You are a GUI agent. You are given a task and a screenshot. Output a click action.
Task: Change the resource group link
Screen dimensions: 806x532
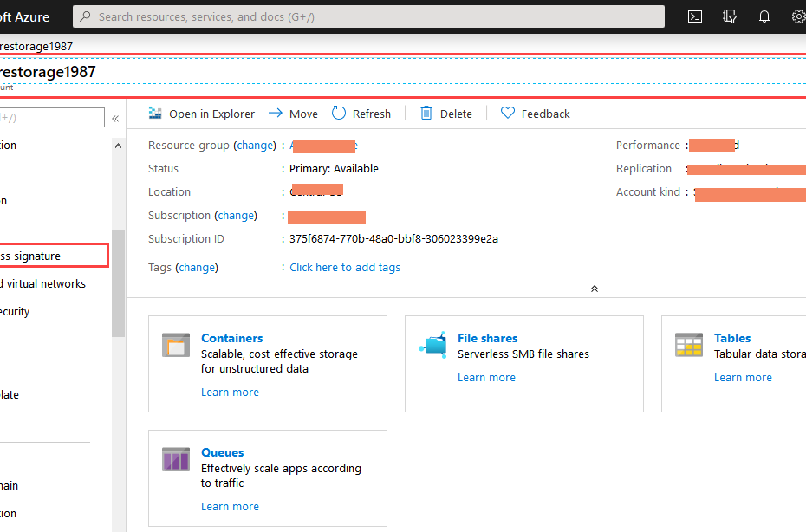click(x=255, y=146)
